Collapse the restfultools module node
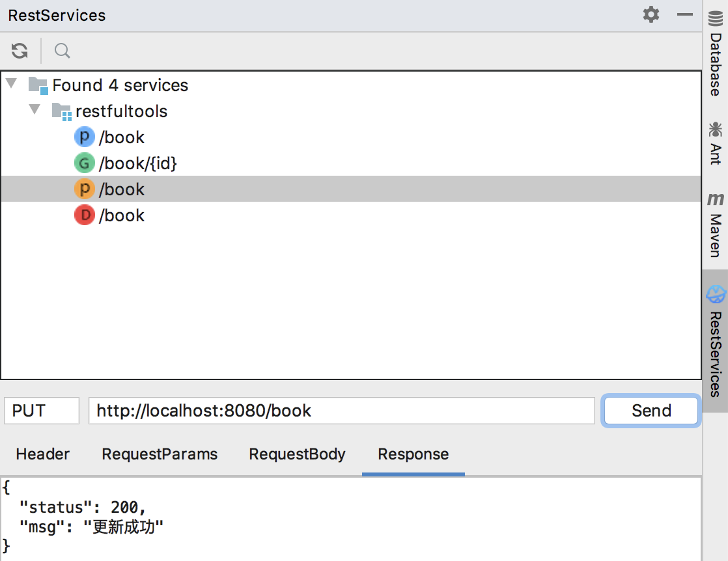 [35, 111]
